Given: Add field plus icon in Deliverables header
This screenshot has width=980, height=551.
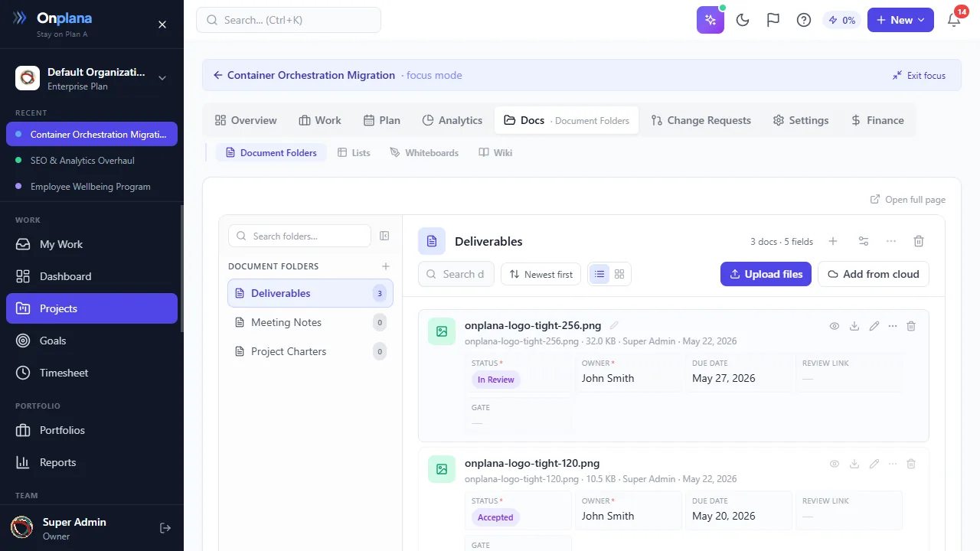Looking at the screenshot, I should coord(833,241).
